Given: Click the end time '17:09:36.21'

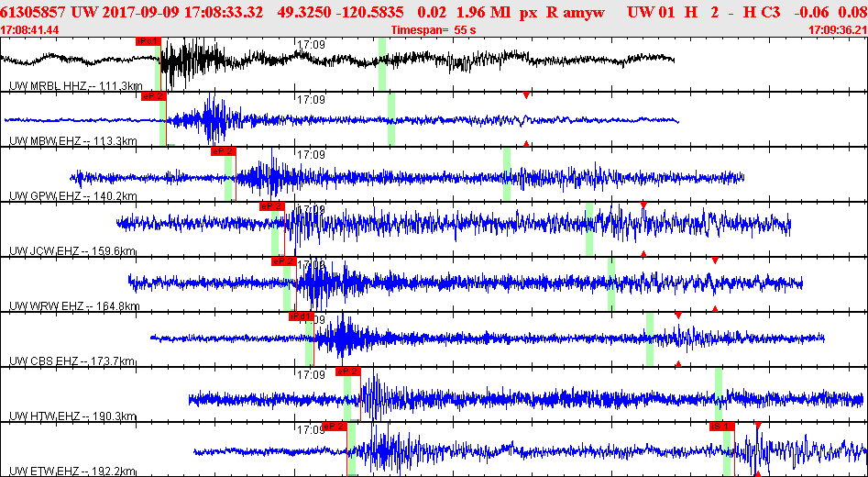Looking at the screenshot, I should tap(838, 29).
